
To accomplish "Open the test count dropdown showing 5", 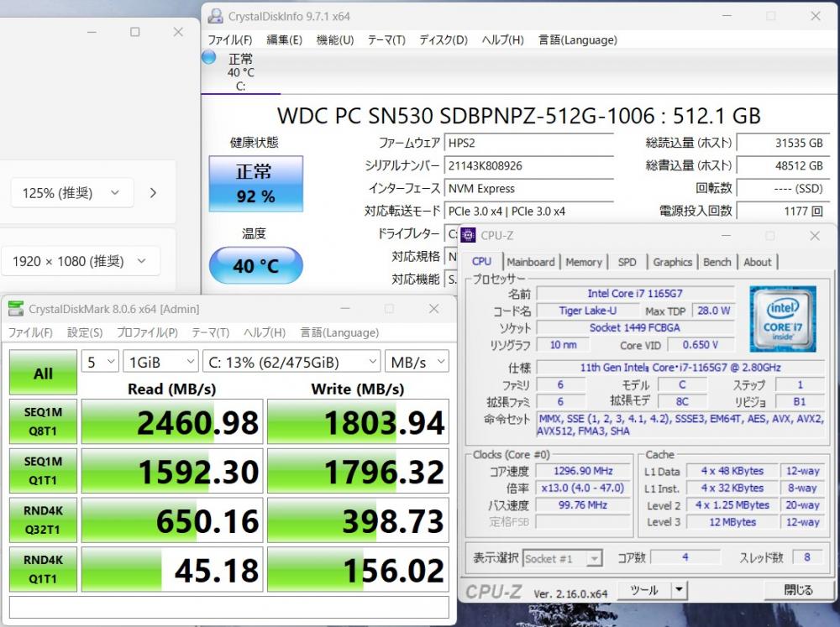I will point(100,362).
